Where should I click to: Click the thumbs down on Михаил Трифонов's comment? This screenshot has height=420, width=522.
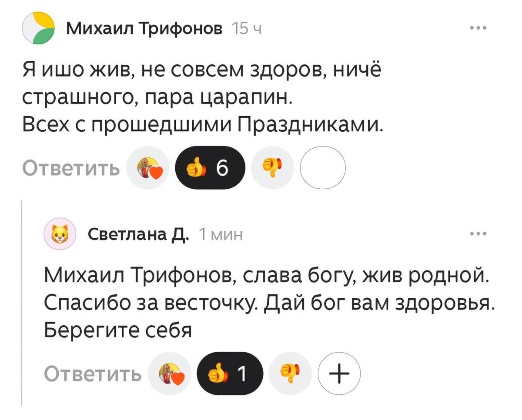272,167
